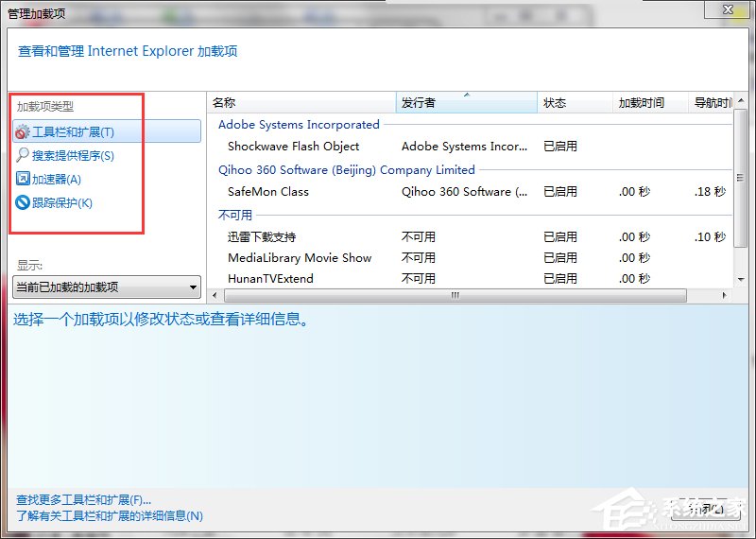Select the MediaLibrary Movie Show row

[x=470, y=257]
